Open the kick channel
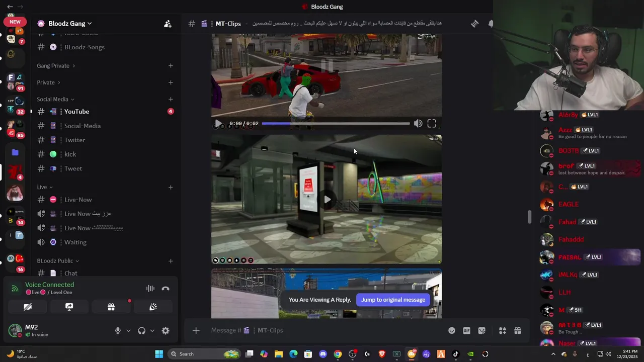Image resolution: width=644 pixels, height=362 pixels. click(x=105, y=154)
